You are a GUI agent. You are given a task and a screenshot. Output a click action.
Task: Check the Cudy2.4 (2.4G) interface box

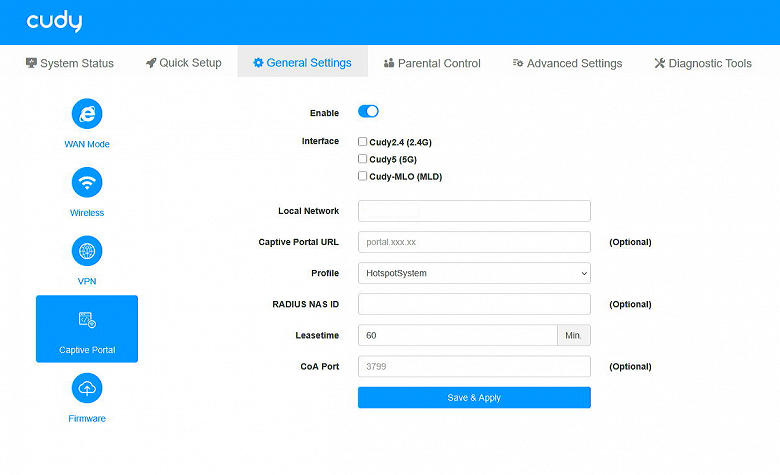(x=363, y=142)
